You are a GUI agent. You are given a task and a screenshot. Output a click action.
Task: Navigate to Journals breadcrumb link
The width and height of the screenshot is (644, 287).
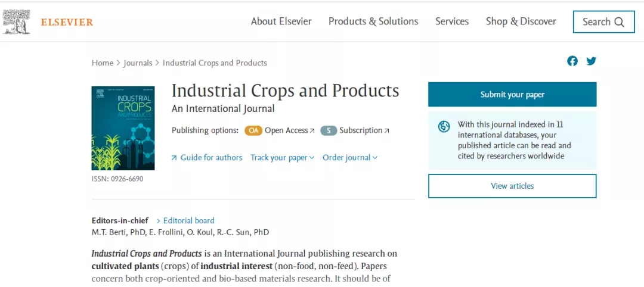tap(138, 63)
